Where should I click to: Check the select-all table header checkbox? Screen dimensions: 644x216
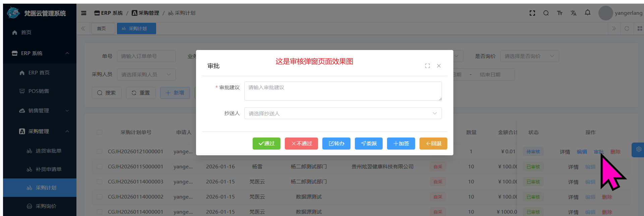tap(100, 132)
